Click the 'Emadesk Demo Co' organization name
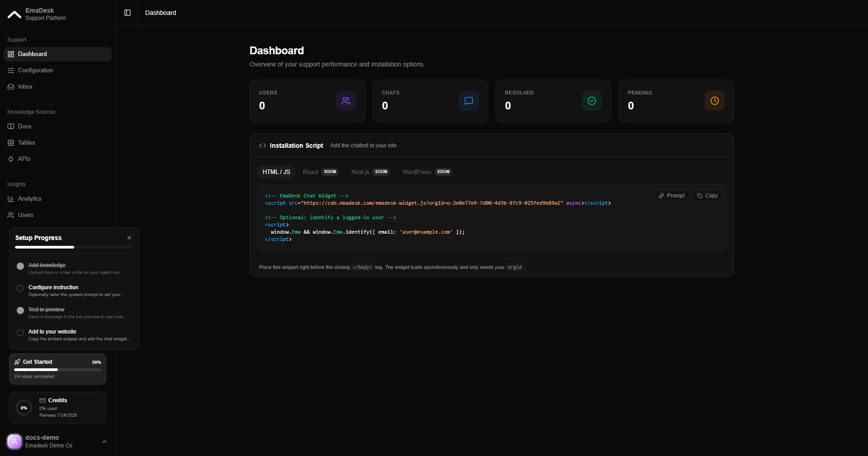 click(49, 446)
